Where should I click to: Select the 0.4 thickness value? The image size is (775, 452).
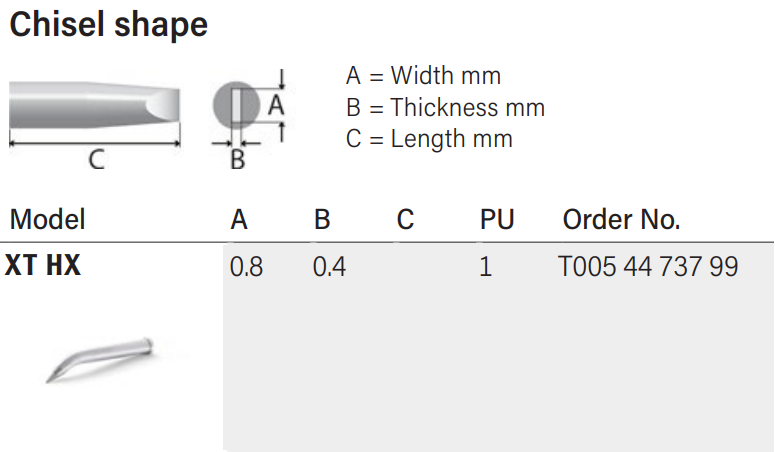(329, 267)
